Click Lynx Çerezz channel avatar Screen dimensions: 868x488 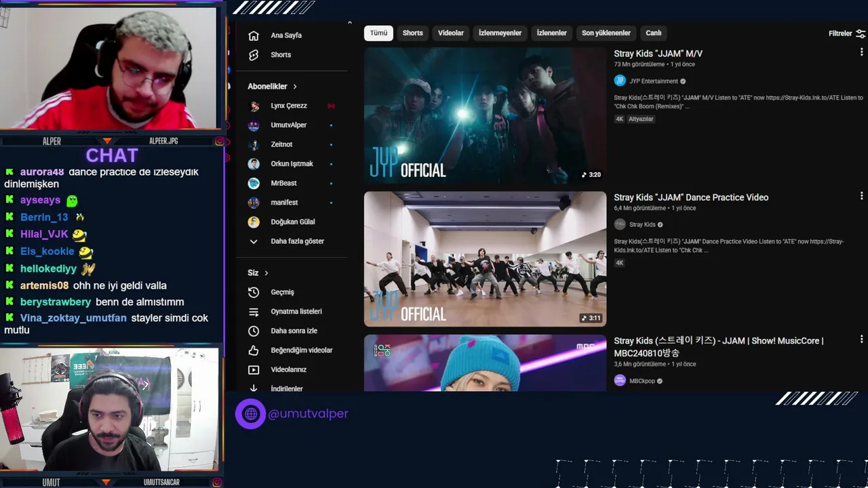coord(254,106)
